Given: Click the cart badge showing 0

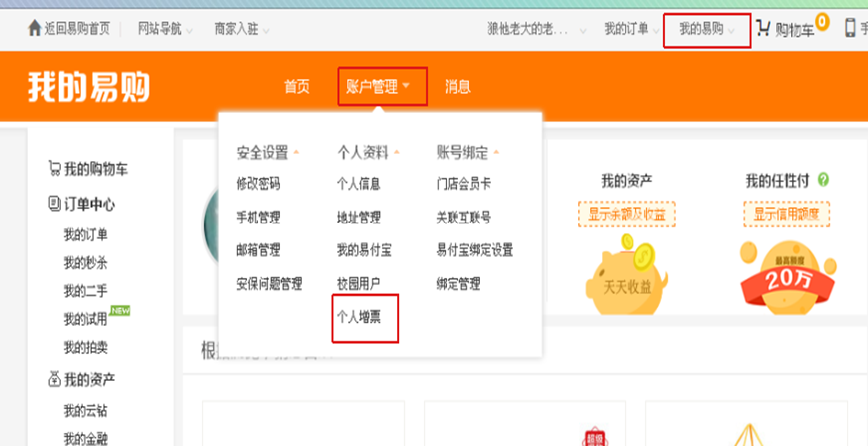Looking at the screenshot, I should (822, 23).
